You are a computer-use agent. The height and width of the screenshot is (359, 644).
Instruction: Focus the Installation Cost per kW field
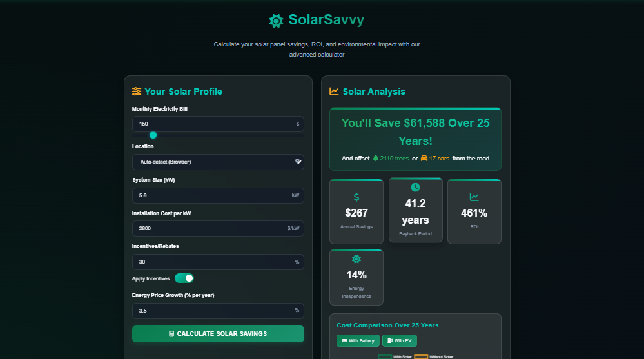point(218,228)
